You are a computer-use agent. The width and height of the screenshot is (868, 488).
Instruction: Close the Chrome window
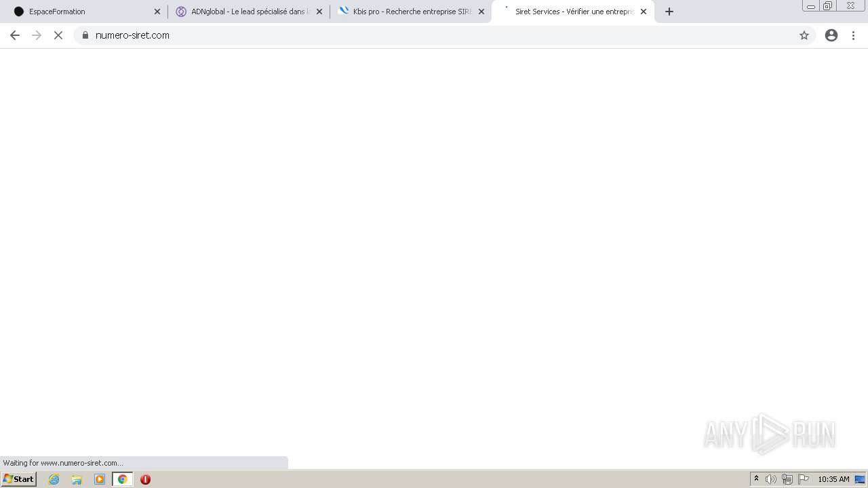click(850, 5)
